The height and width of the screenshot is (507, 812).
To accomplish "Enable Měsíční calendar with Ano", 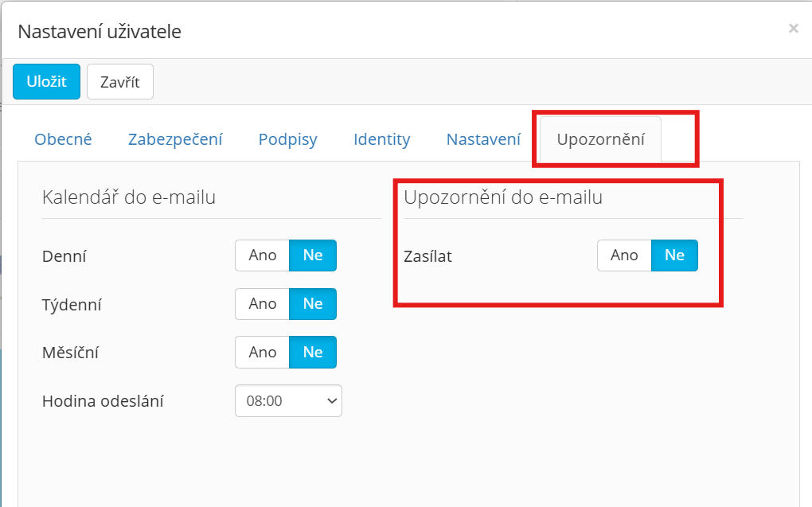I will click(x=262, y=352).
